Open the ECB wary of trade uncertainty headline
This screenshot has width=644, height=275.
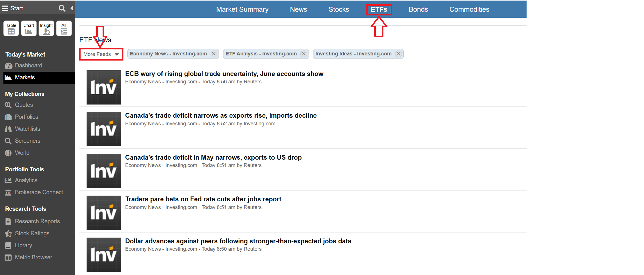224,74
